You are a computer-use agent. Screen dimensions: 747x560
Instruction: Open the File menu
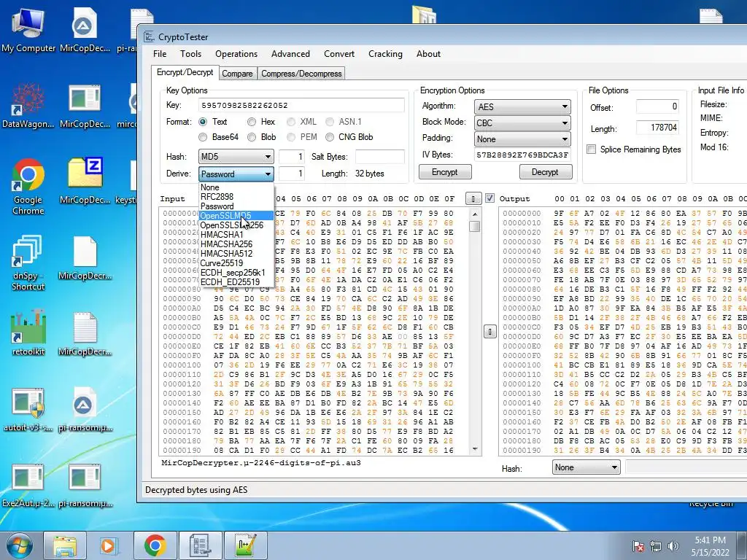pos(160,54)
